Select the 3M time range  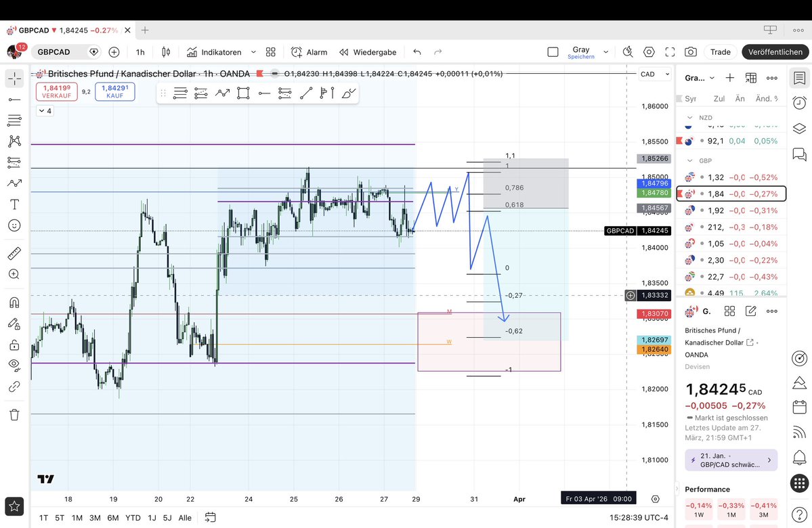coord(95,518)
